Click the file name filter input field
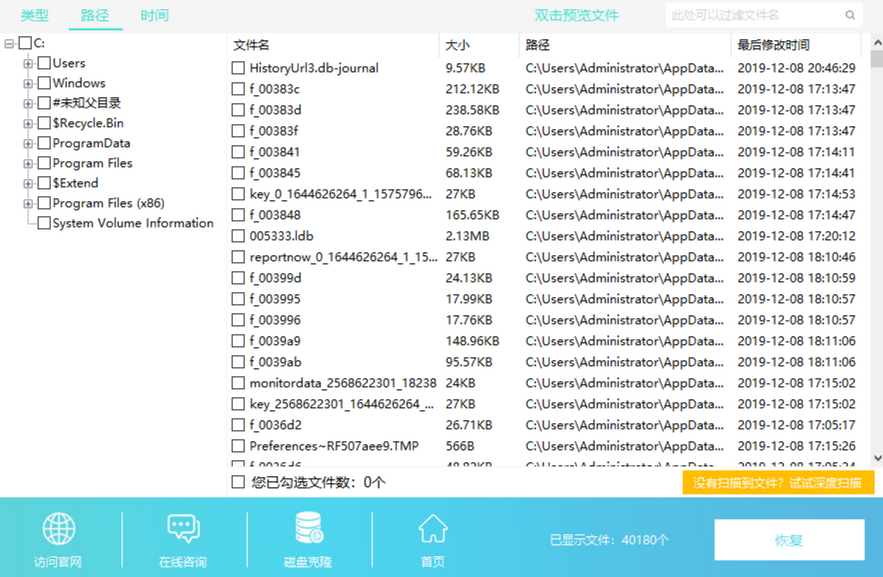The image size is (883, 577). pos(755,15)
